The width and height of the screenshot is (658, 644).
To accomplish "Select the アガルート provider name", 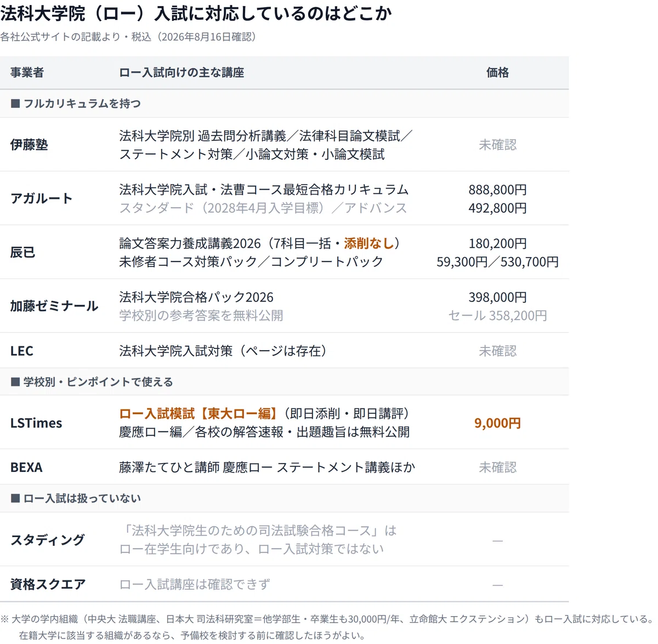I will [x=41, y=198].
